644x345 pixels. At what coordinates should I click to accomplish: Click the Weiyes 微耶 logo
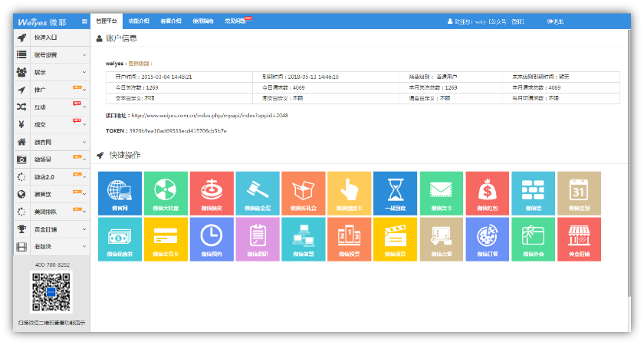(x=42, y=22)
